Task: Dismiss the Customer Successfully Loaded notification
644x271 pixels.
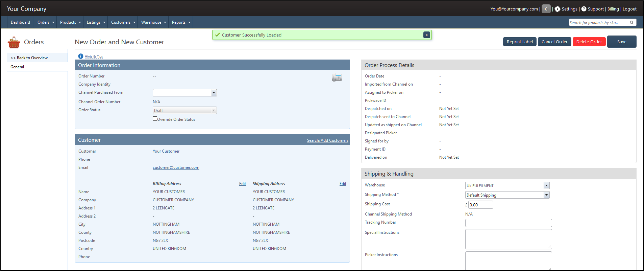Action: pos(427,35)
